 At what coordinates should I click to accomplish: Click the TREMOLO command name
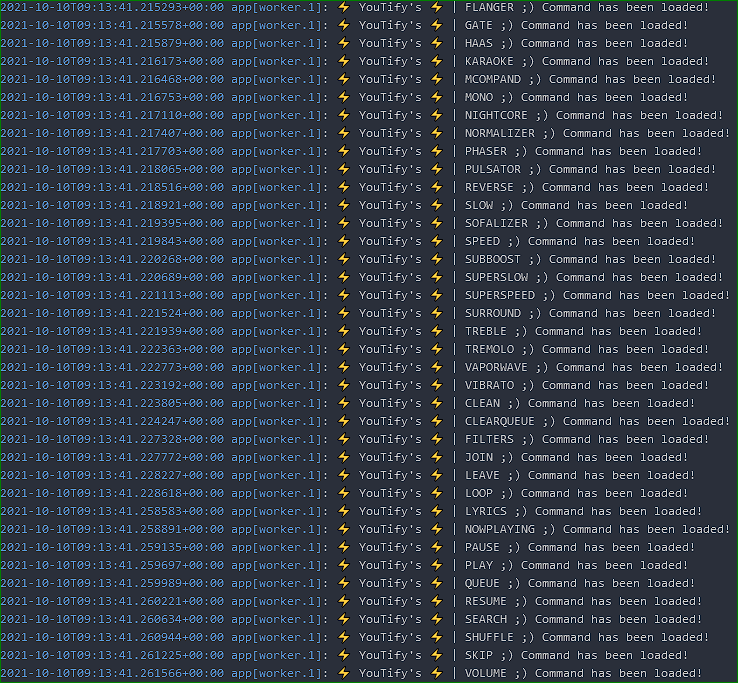(489, 349)
